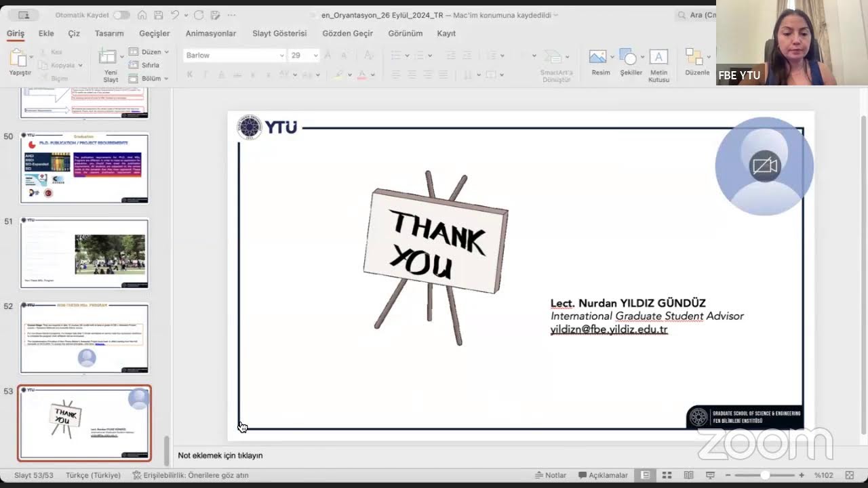Start slideshow from status bar icon
Viewport: 868px width, 488px height.
click(x=710, y=475)
